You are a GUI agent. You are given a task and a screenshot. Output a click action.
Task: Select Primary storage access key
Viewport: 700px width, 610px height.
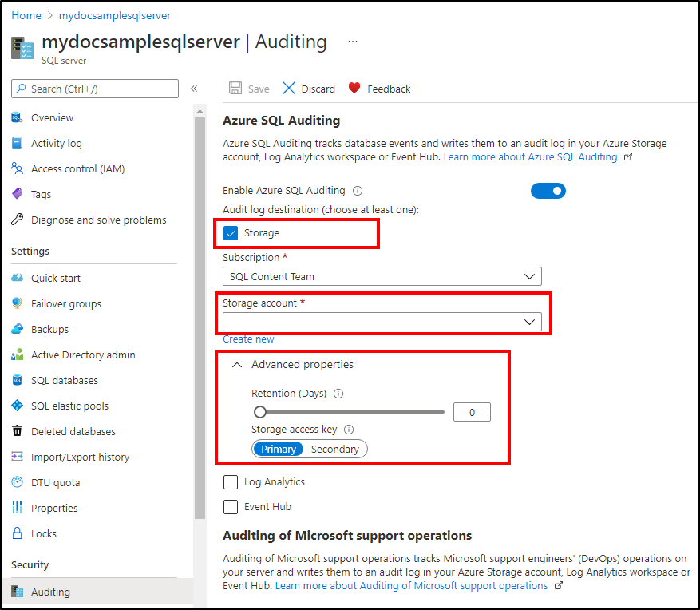pos(278,449)
